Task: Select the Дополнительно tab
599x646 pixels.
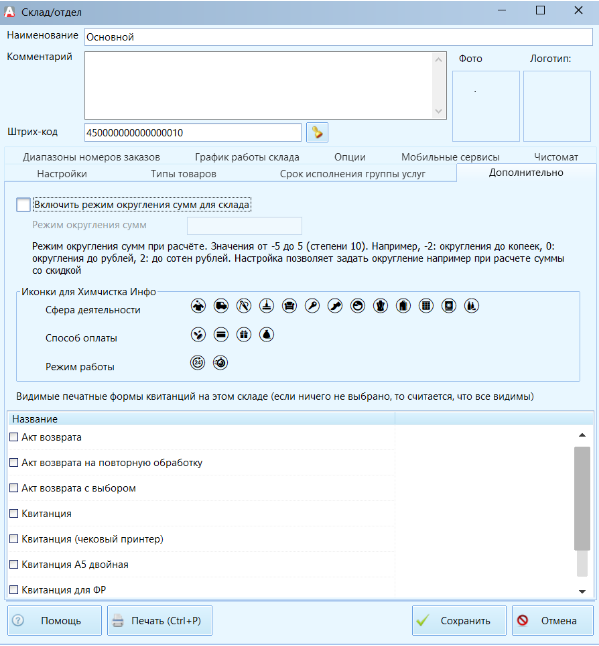Action: (526, 173)
